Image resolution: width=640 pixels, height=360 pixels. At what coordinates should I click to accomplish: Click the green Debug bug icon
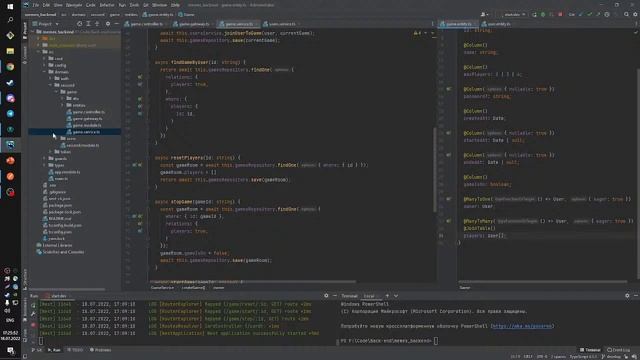[543, 15]
